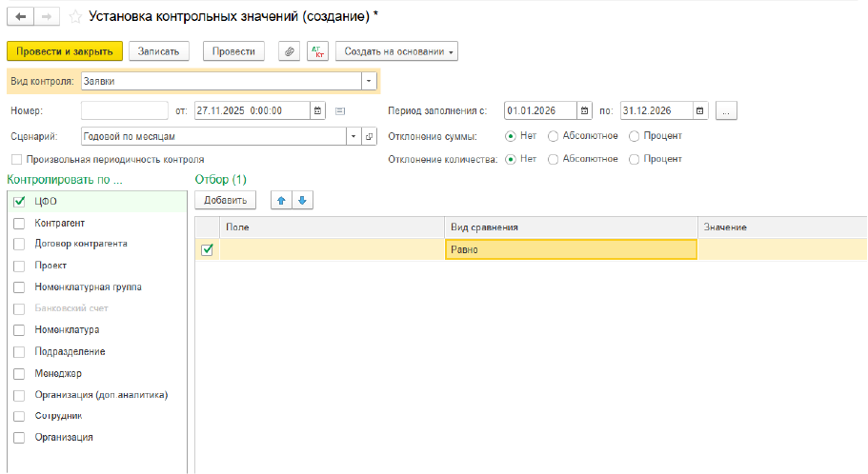Add form to favorites with star icon
The height and width of the screenshot is (474, 868).
(74, 17)
